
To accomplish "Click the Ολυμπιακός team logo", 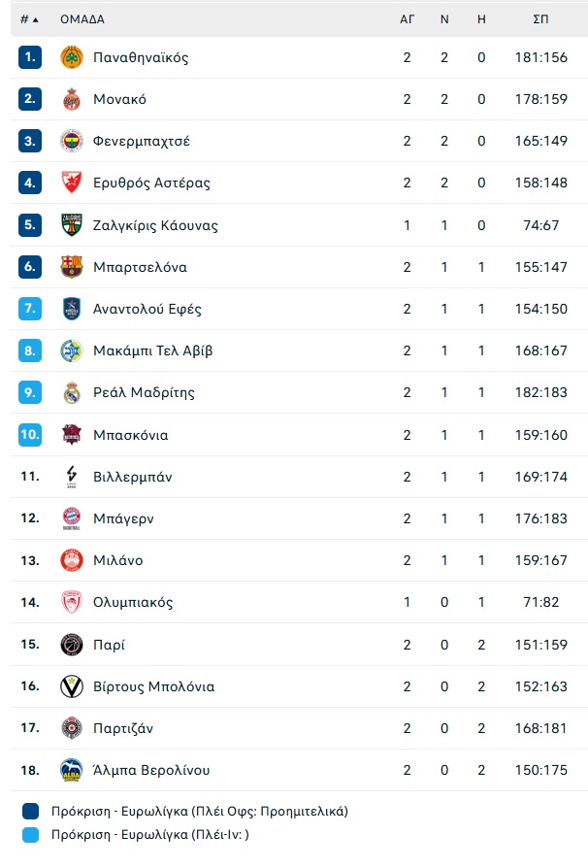I will tap(72, 602).
